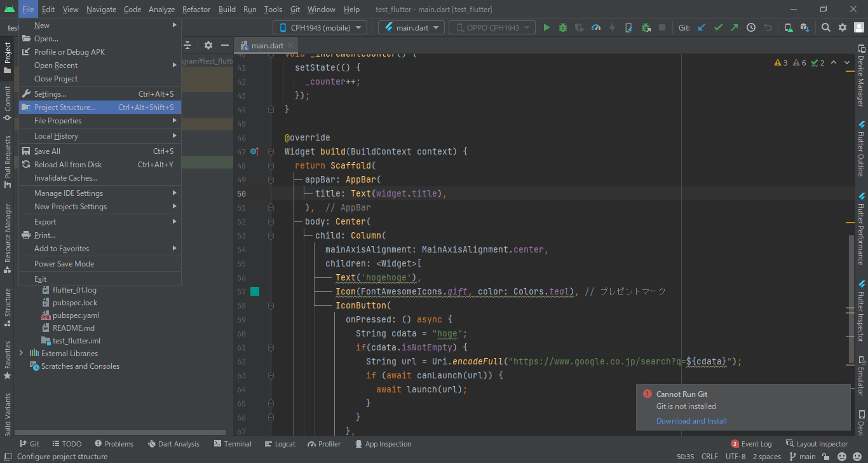Click the override gutter icon at line 47
Screen dimensions: 868x463
tap(254, 151)
